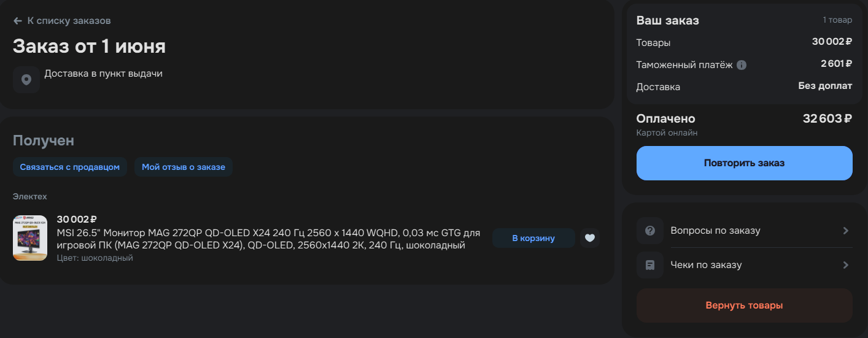Expand the Чеки по заказу chevron
868x338 pixels.
pyautogui.click(x=845, y=265)
